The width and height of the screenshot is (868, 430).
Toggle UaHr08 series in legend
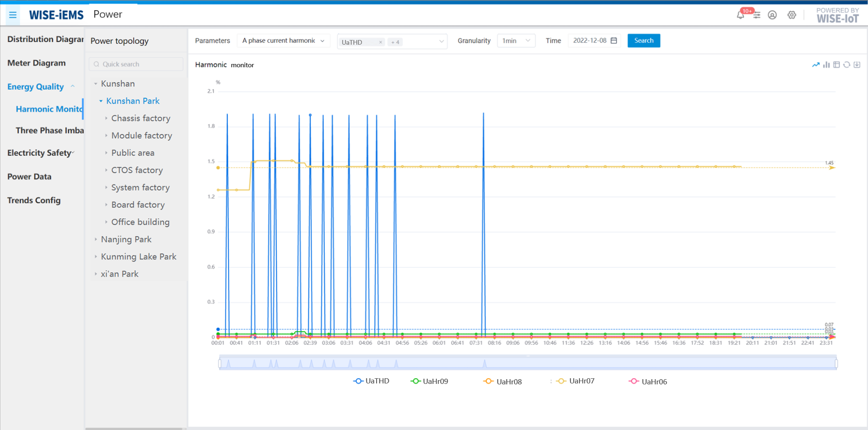[x=503, y=382]
